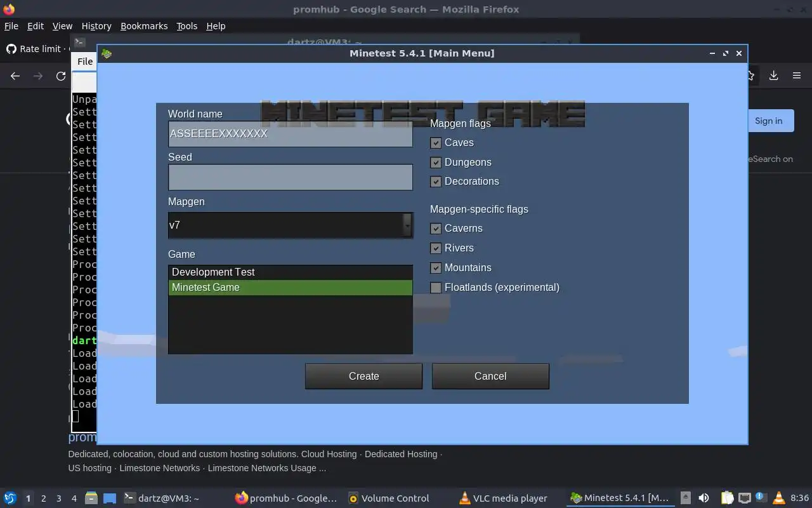Click show desktop icon in taskbar

point(110,498)
